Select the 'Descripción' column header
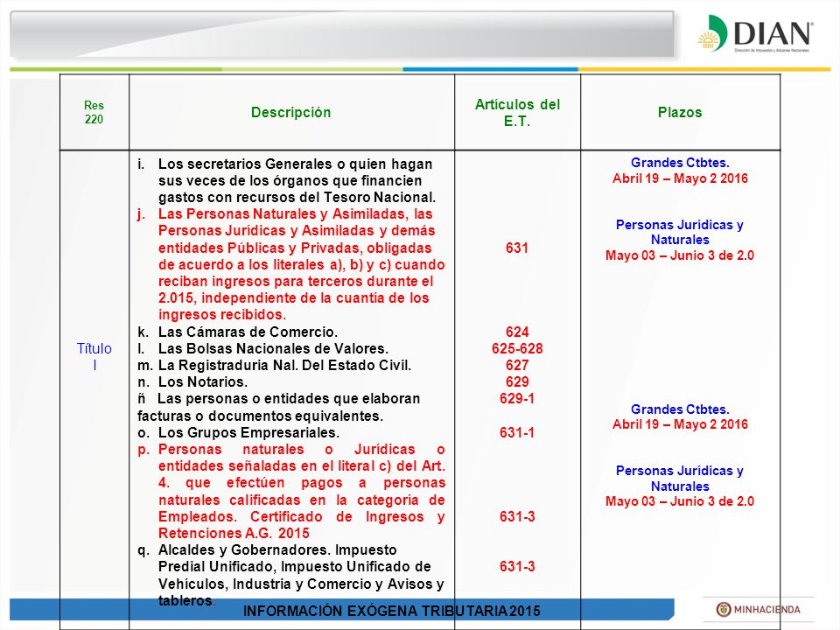Screen dimensions: 840x630 pyautogui.click(x=290, y=113)
